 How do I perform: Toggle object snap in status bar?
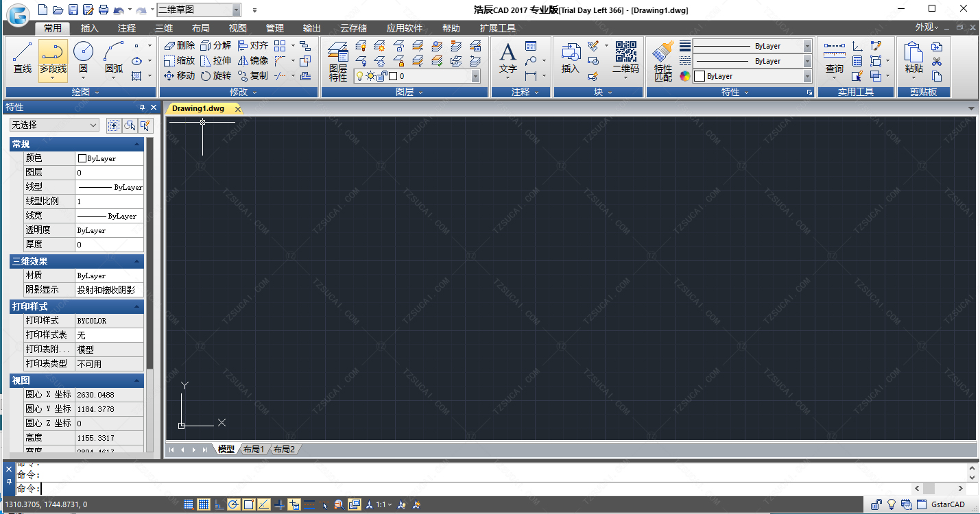[249, 505]
